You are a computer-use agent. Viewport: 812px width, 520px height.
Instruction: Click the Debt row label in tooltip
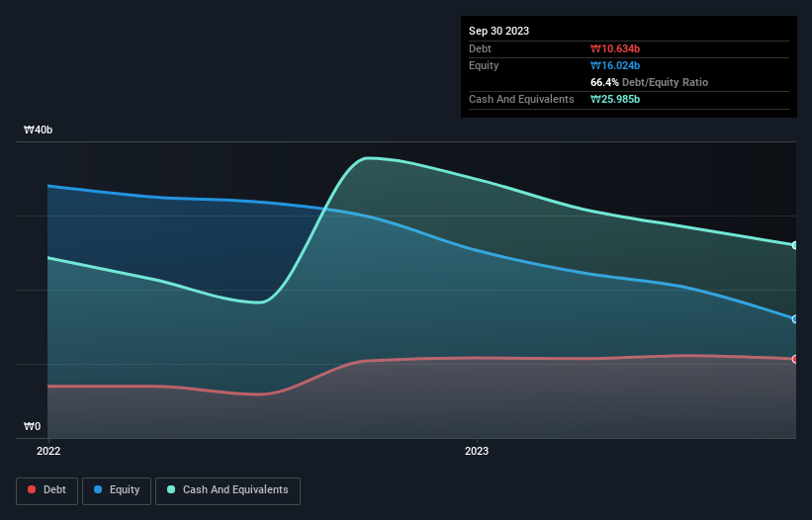(x=480, y=48)
